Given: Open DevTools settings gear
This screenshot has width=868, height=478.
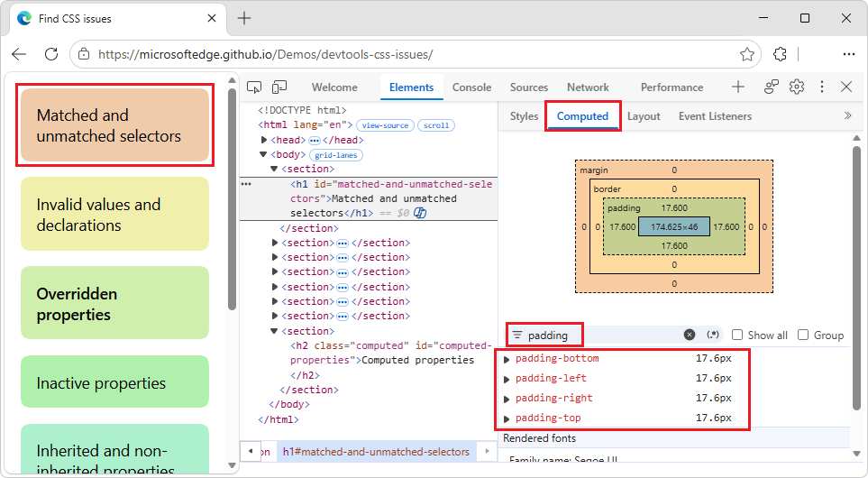Looking at the screenshot, I should pos(797,87).
